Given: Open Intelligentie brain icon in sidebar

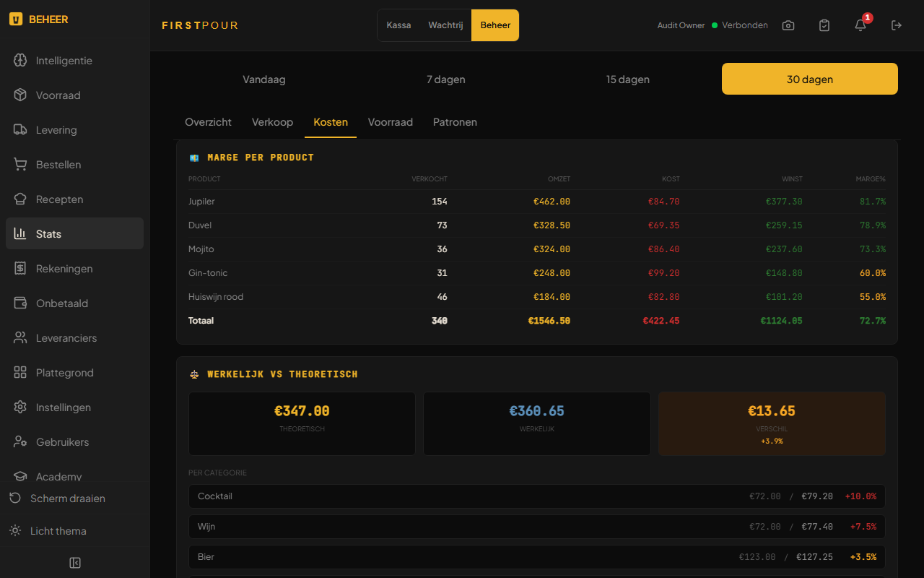Looking at the screenshot, I should (20, 61).
